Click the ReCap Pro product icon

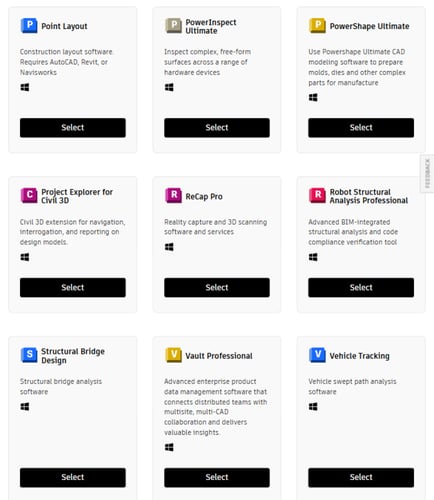[x=173, y=195]
